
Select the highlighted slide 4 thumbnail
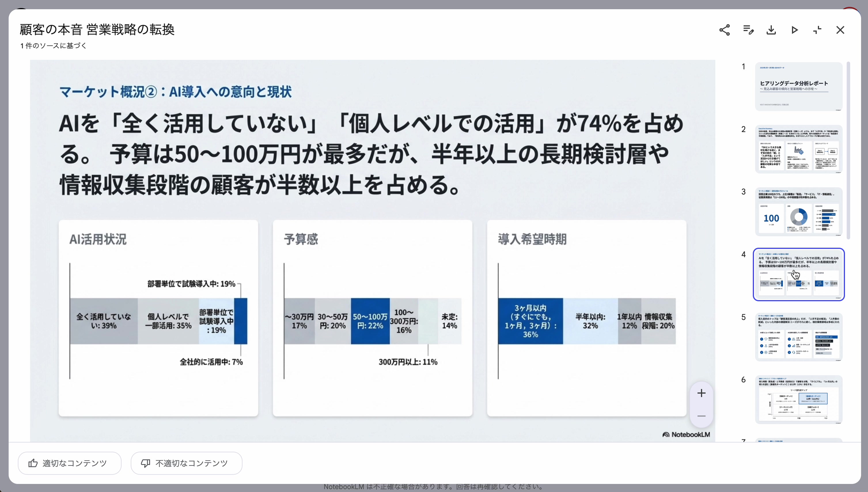(798, 274)
